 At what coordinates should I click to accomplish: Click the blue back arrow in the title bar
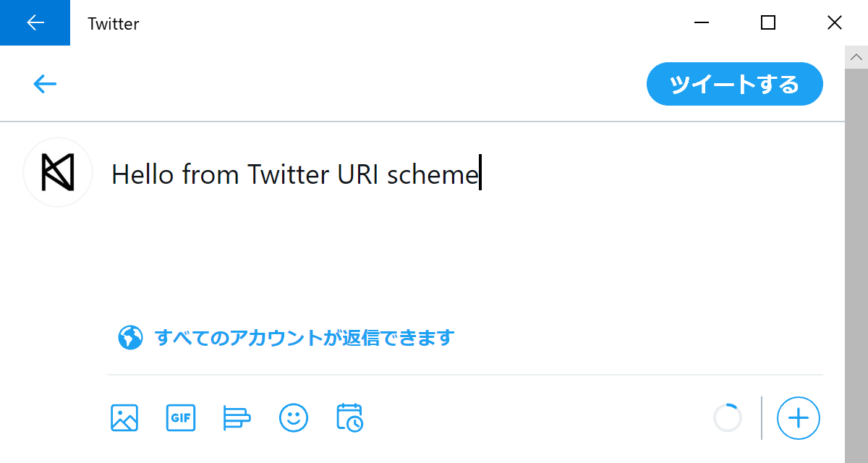point(35,22)
